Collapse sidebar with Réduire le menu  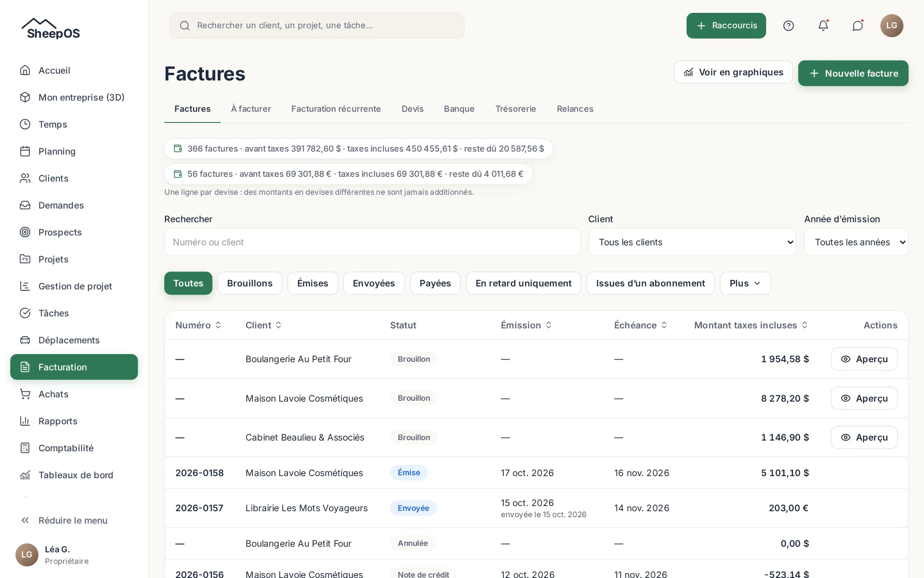pyautogui.click(x=74, y=520)
